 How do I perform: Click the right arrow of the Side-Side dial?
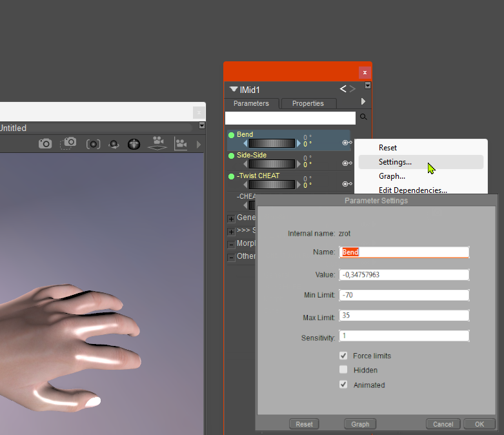click(298, 164)
